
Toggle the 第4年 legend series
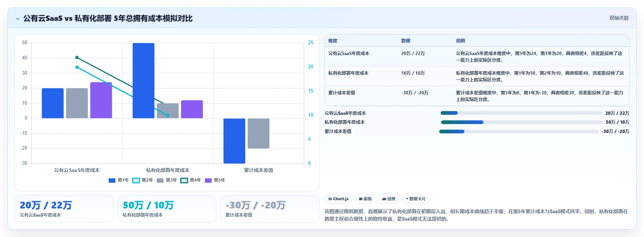click(x=191, y=180)
